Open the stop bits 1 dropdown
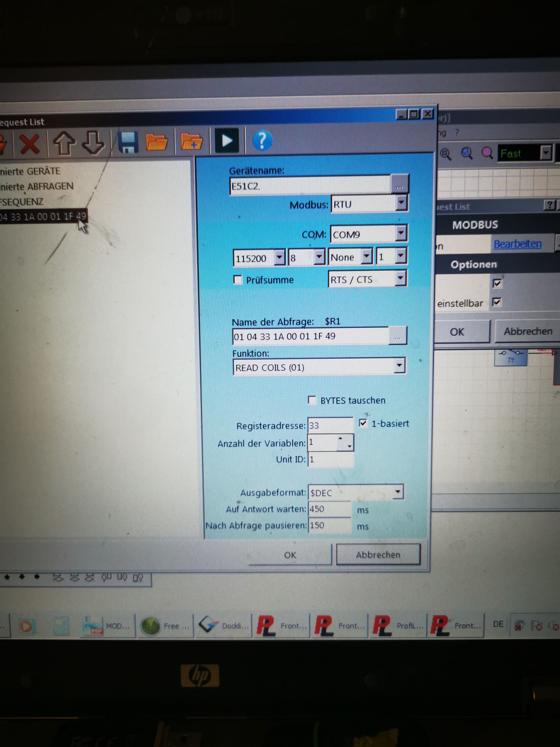The image size is (560, 747). click(x=400, y=256)
